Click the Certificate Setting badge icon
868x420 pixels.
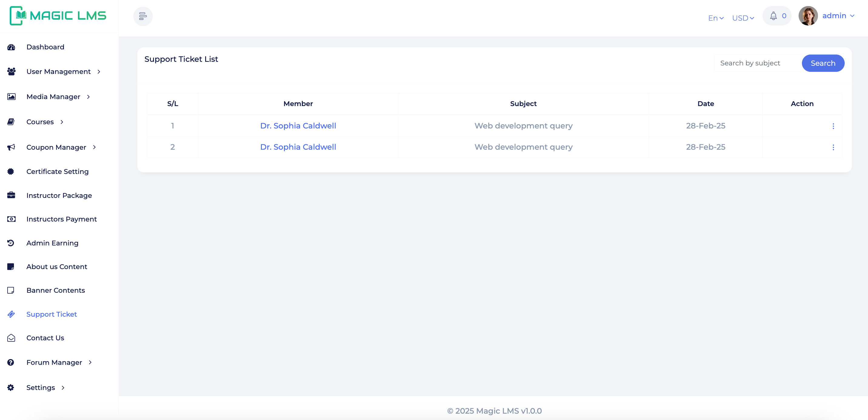[11, 172]
